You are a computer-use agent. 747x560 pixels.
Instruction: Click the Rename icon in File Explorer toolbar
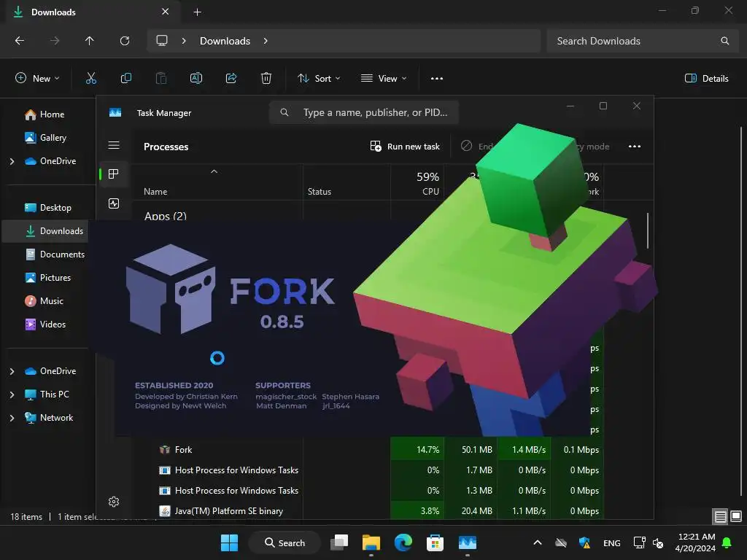(196, 78)
